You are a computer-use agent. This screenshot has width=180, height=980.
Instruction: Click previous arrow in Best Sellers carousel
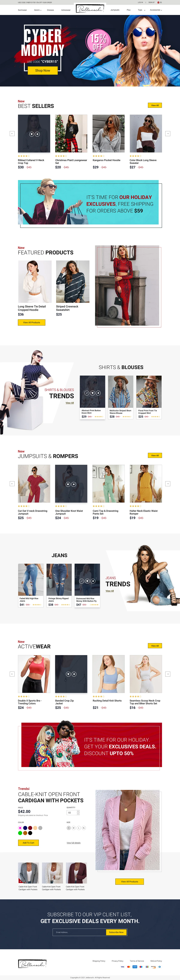(12, 133)
